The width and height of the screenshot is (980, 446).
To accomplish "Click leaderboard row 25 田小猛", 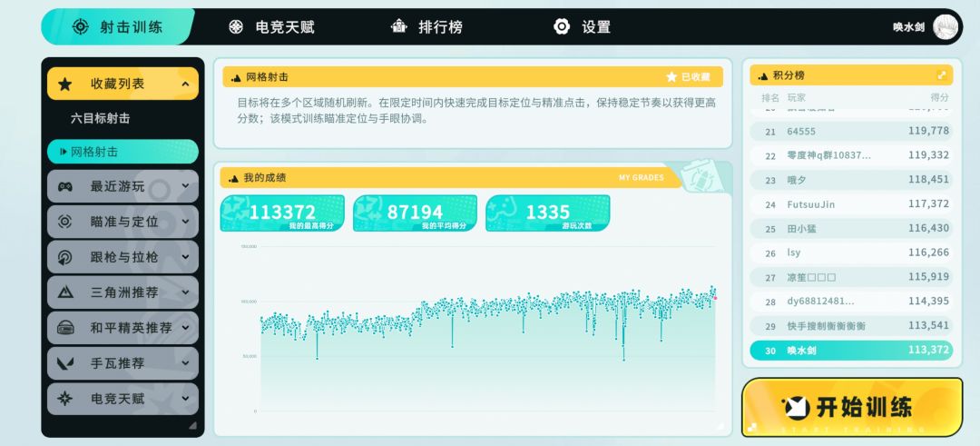I will point(851,229).
